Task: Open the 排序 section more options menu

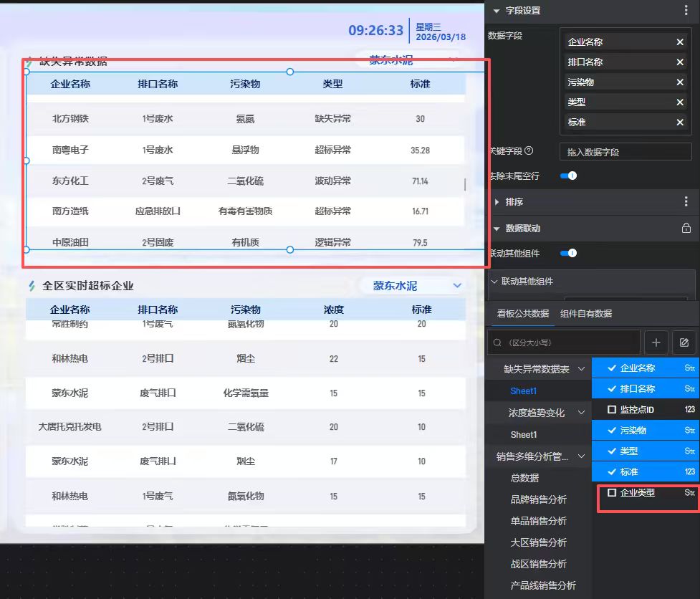Action: tap(686, 202)
